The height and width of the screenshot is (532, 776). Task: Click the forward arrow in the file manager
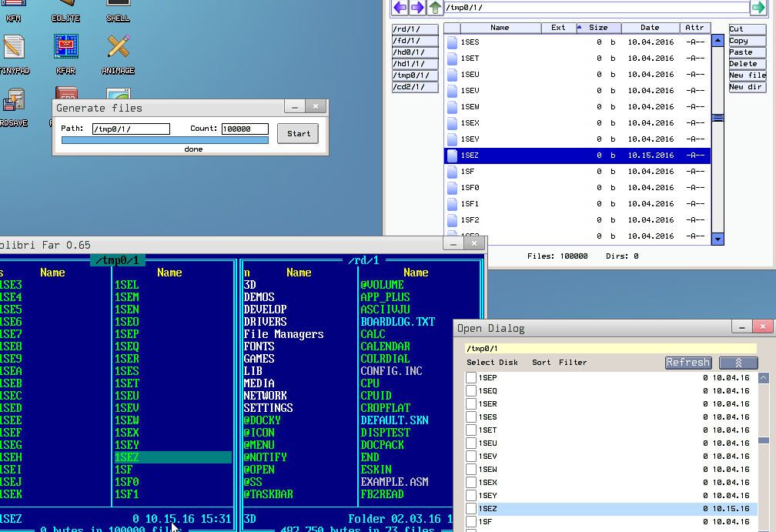tap(417, 8)
